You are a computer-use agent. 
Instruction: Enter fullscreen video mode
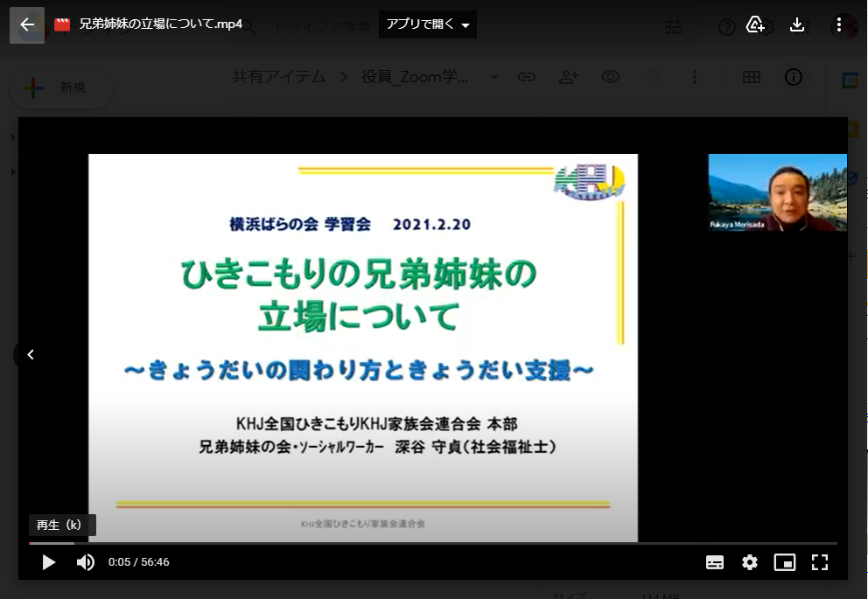820,562
